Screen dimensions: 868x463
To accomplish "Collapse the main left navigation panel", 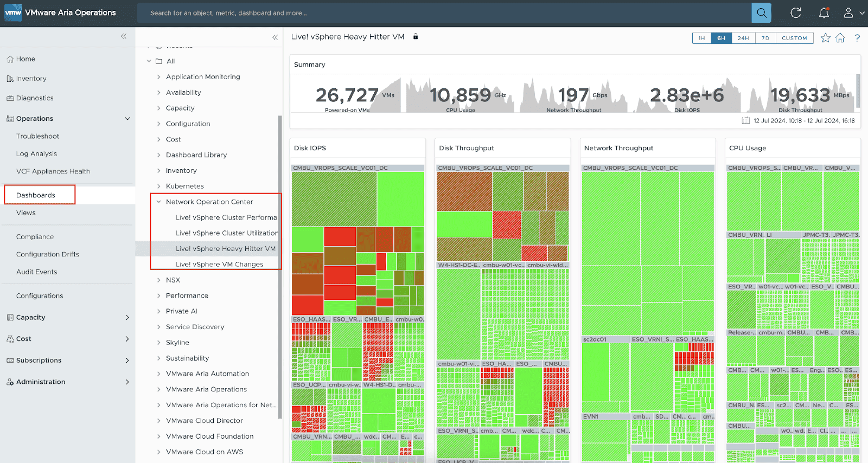I will [124, 36].
